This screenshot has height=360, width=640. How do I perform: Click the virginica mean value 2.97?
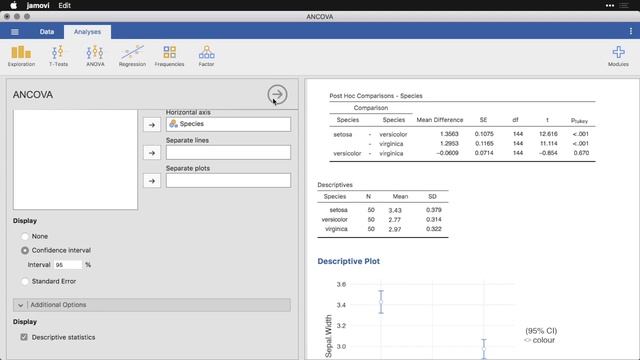[x=395, y=229]
